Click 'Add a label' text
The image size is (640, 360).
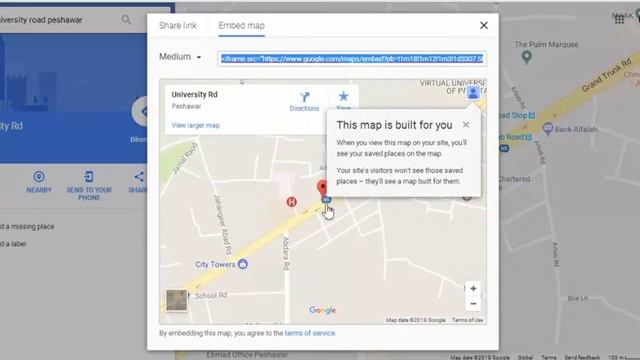click(13, 244)
